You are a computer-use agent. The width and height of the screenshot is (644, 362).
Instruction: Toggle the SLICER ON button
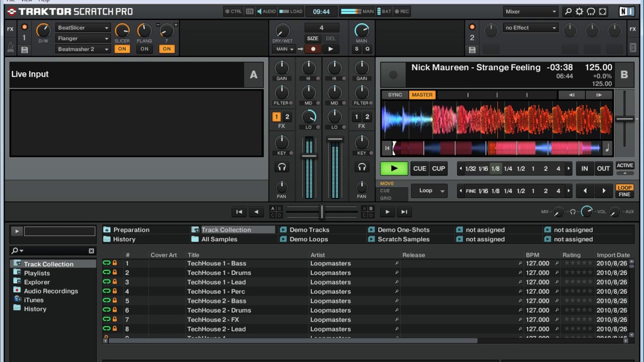pyautogui.click(x=122, y=49)
